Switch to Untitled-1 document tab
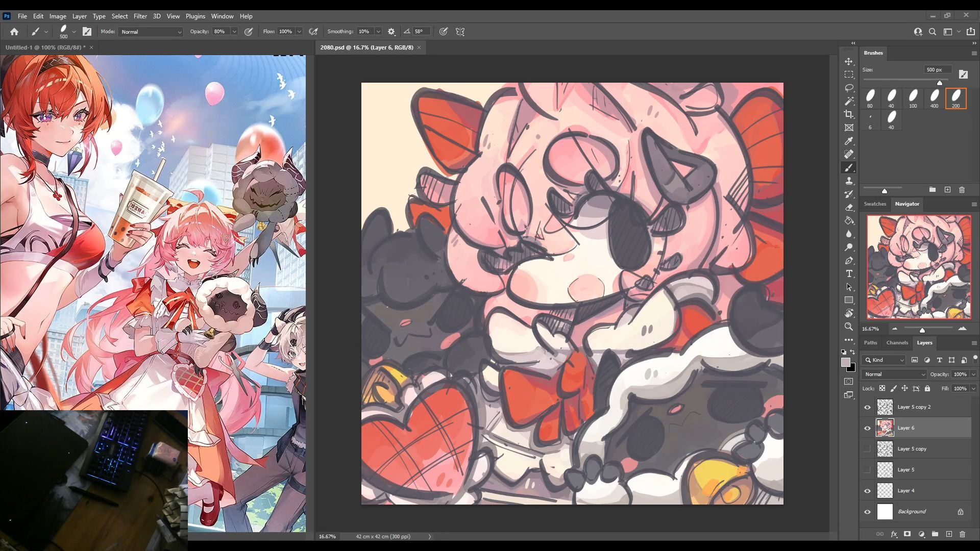980x551 pixels. (x=45, y=47)
